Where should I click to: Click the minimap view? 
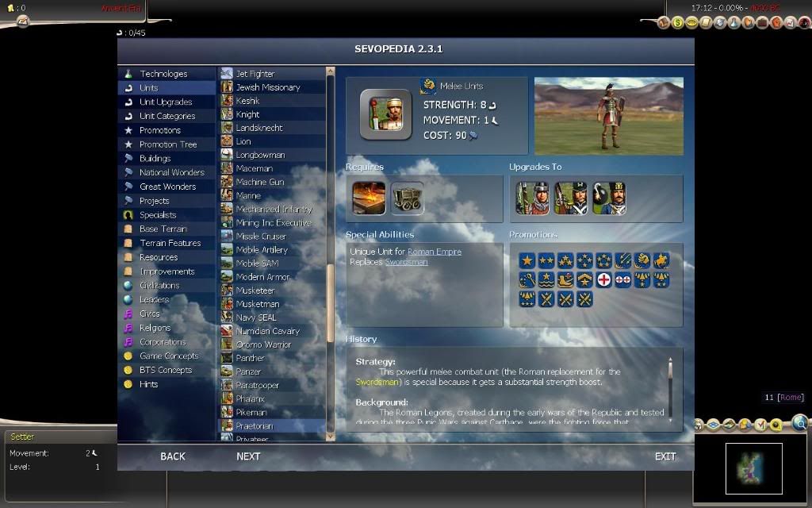click(753, 468)
